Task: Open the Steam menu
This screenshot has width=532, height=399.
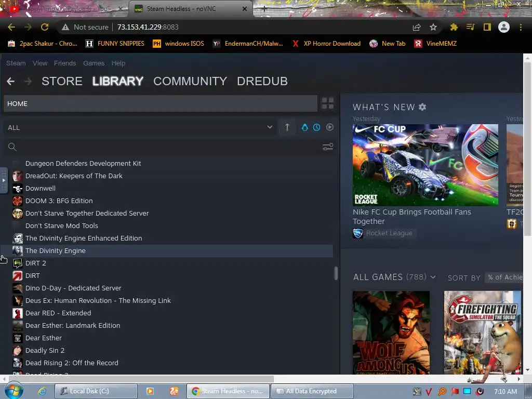Action: click(16, 63)
